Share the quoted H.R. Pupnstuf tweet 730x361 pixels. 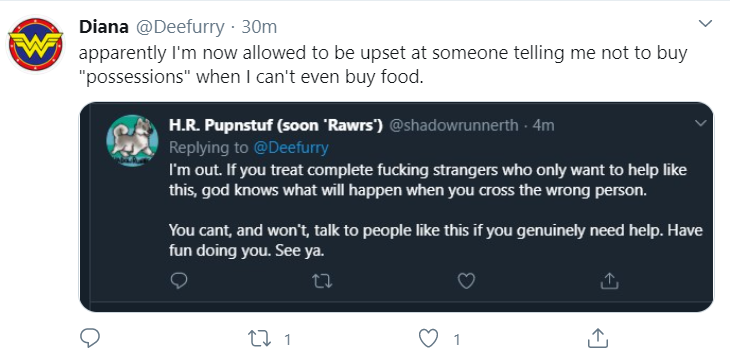[609, 280]
